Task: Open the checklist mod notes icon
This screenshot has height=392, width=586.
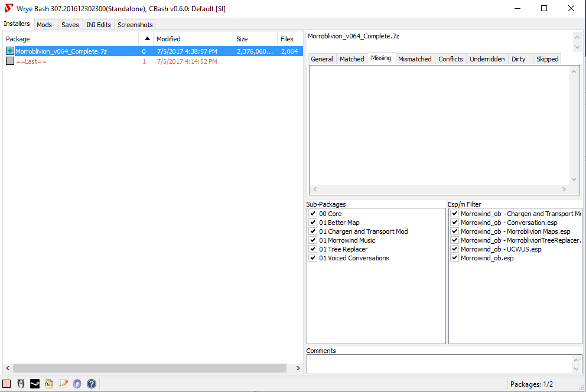Action: [x=63, y=384]
